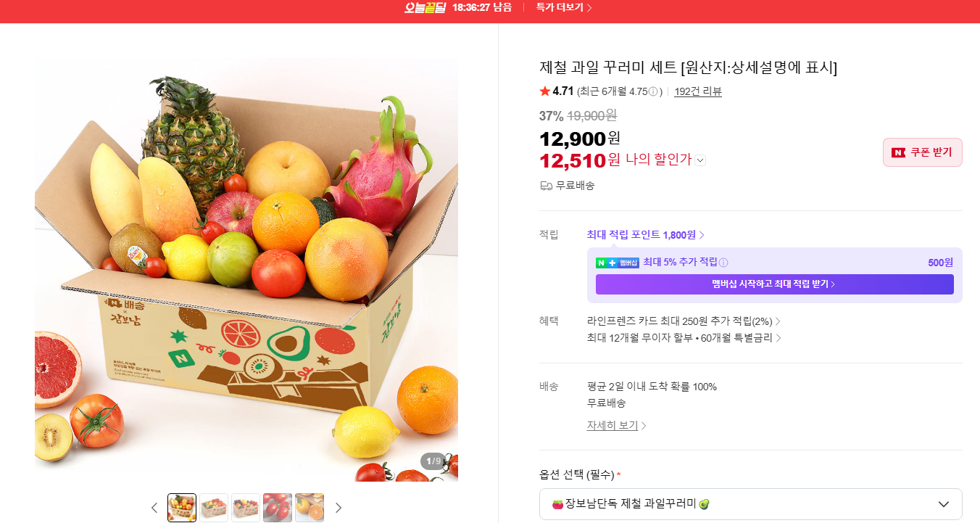Click the info icon beside 최근 6개월 4.75
980x523 pixels.
tap(653, 91)
